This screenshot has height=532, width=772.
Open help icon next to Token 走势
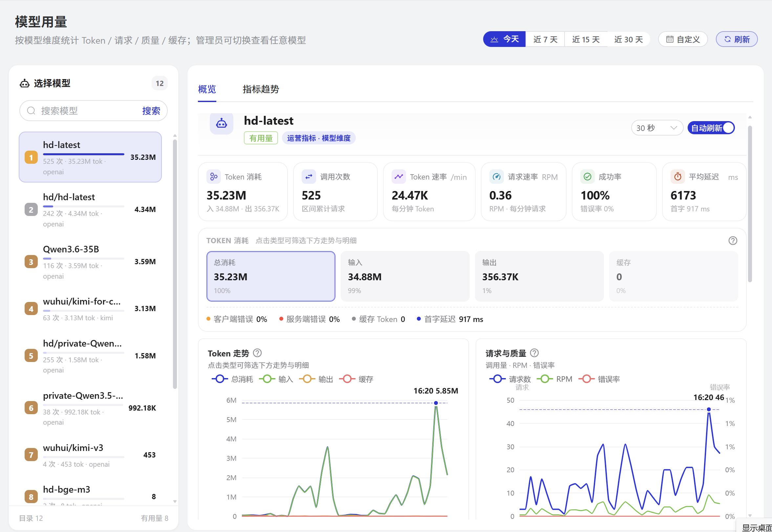coord(257,353)
